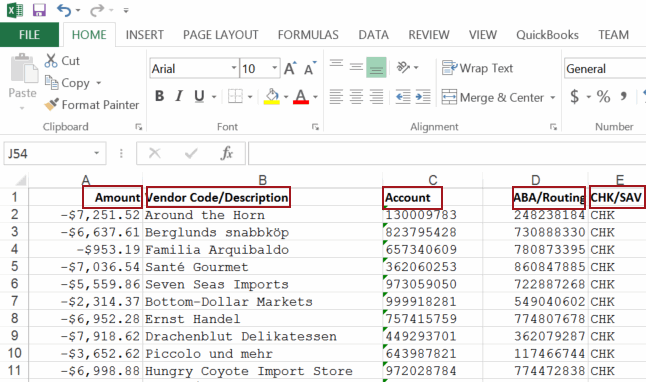Click the Save icon in quick access toolbar

coord(39,9)
